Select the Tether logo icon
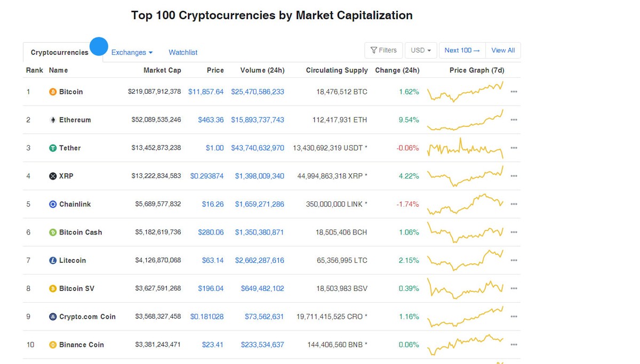This screenshot has width=640, height=364. point(53,148)
